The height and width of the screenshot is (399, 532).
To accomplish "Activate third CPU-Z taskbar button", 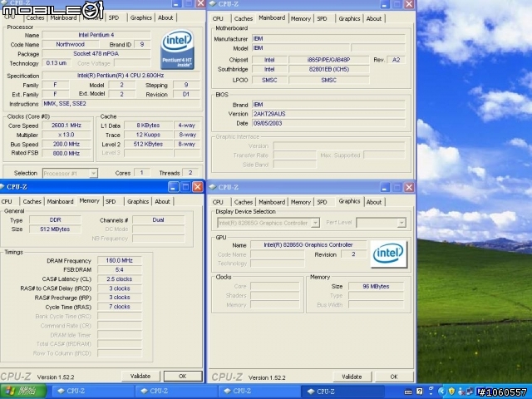I will tap(259, 392).
